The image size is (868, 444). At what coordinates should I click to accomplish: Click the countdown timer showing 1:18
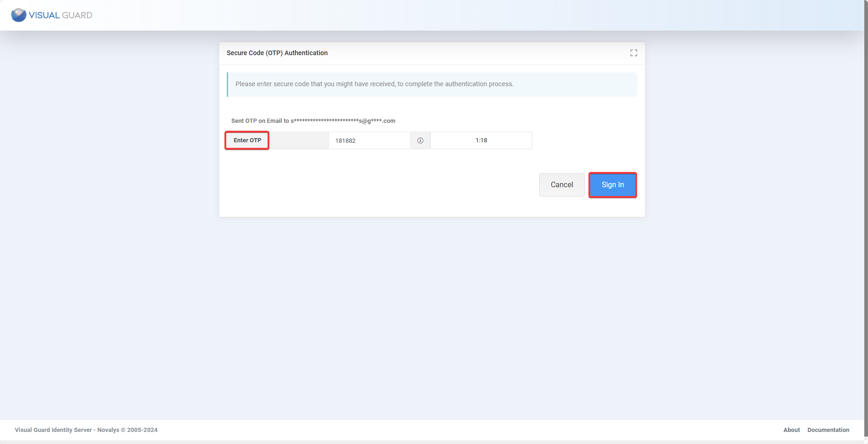click(x=481, y=140)
